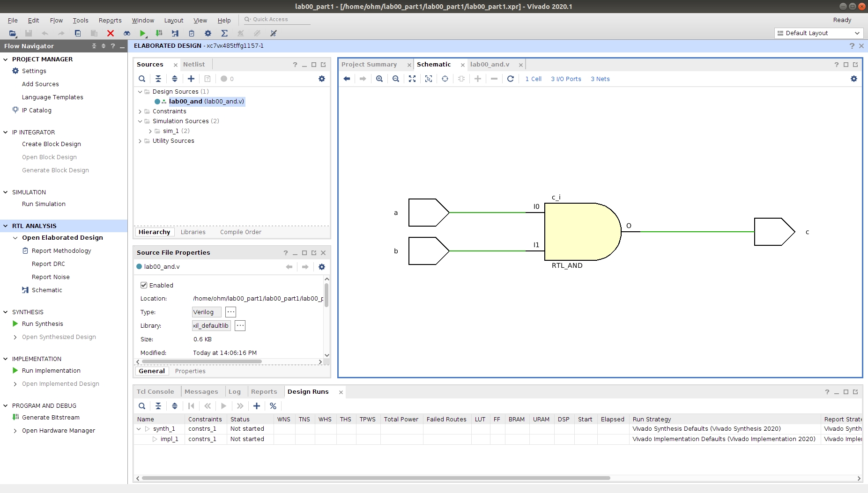Click the Design Runs horizontal scrollbar
868x493 pixels.
(x=376, y=478)
